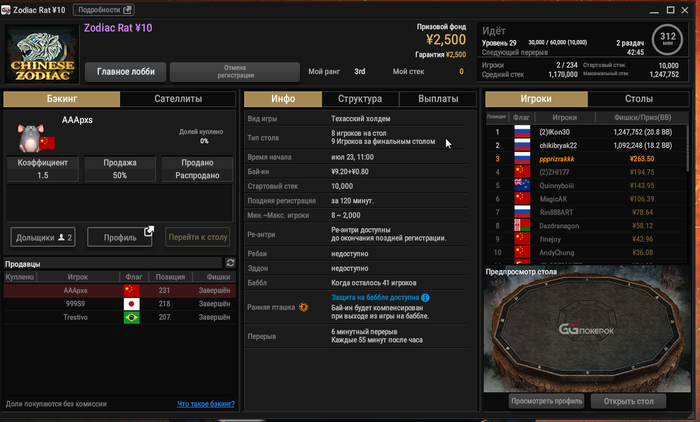Click the 312 minute round timer circle

point(667,39)
